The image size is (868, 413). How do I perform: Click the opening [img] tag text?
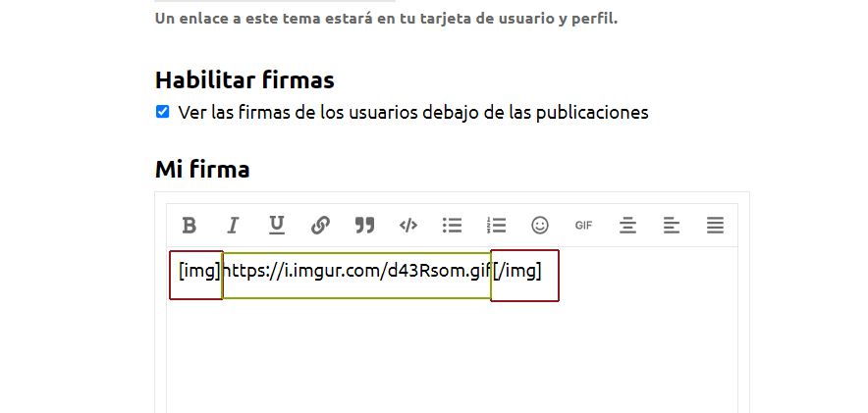pos(199,272)
